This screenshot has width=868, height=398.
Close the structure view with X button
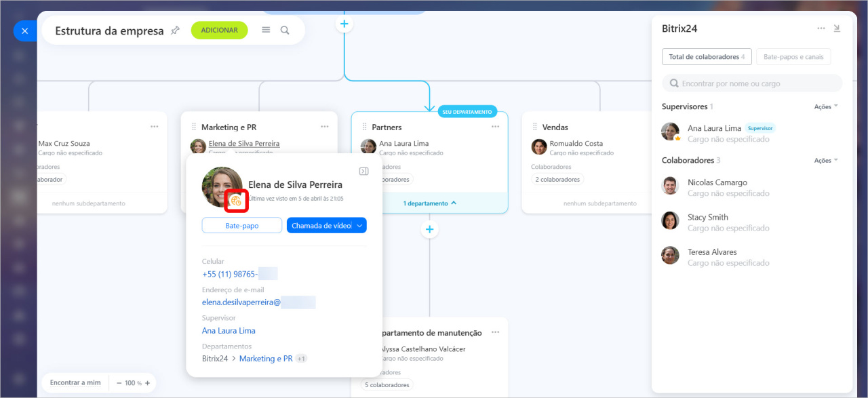pyautogui.click(x=24, y=31)
